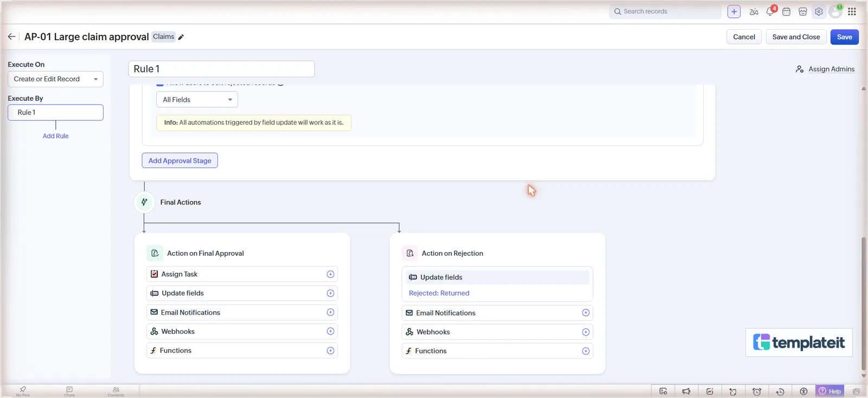Open the Contacts tab
The width and height of the screenshot is (868, 398).
pyautogui.click(x=116, y=391)
